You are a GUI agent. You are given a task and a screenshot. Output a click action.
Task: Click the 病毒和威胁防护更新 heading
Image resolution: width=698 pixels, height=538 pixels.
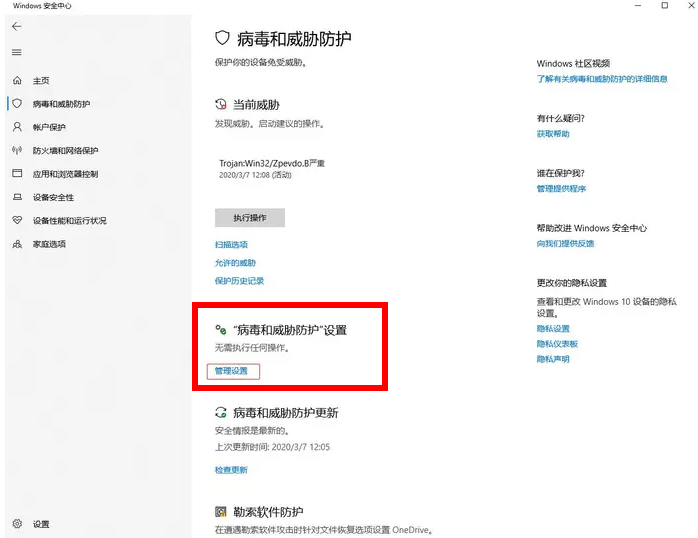pyautogui.click(x=286, y=413)
